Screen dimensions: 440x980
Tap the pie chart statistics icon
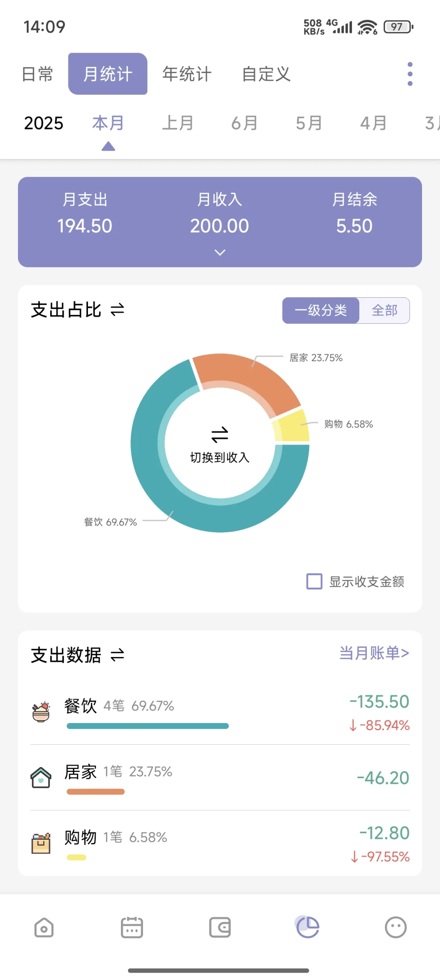tap(308, 927)
